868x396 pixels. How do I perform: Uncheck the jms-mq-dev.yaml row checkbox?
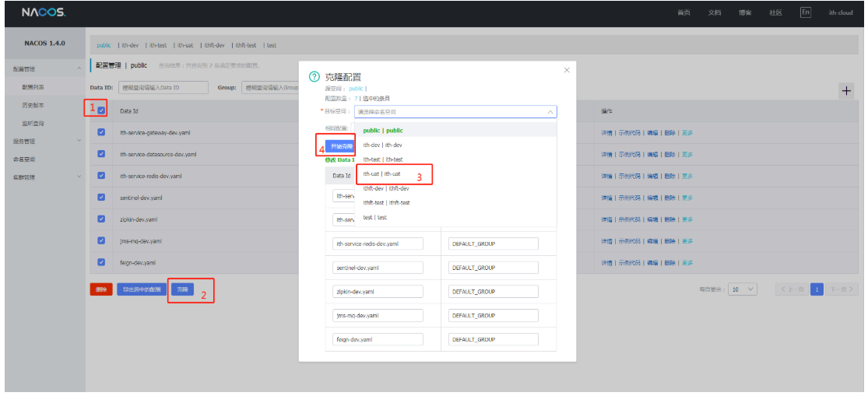tap(101, 240)
